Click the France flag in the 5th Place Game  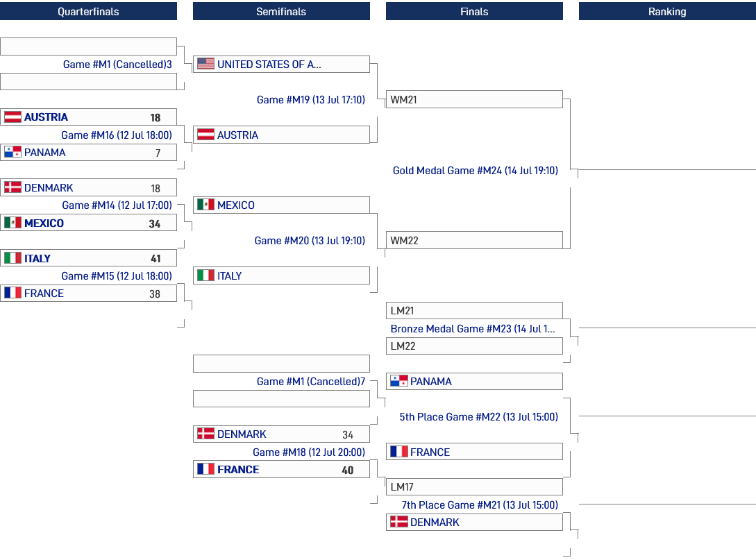399,451
